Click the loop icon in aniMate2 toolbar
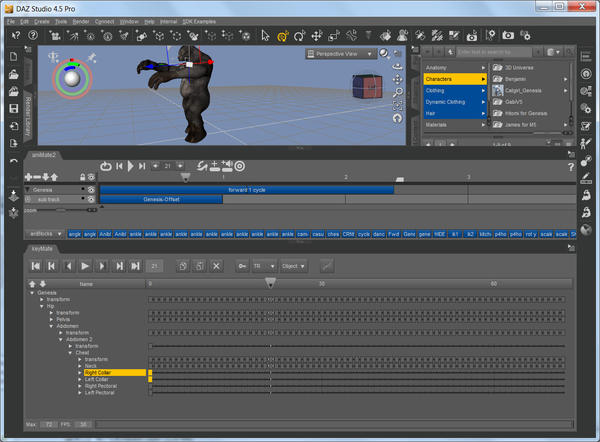This screenshot has width=600, height=442. pyautogui.click(x=106, y=166)
